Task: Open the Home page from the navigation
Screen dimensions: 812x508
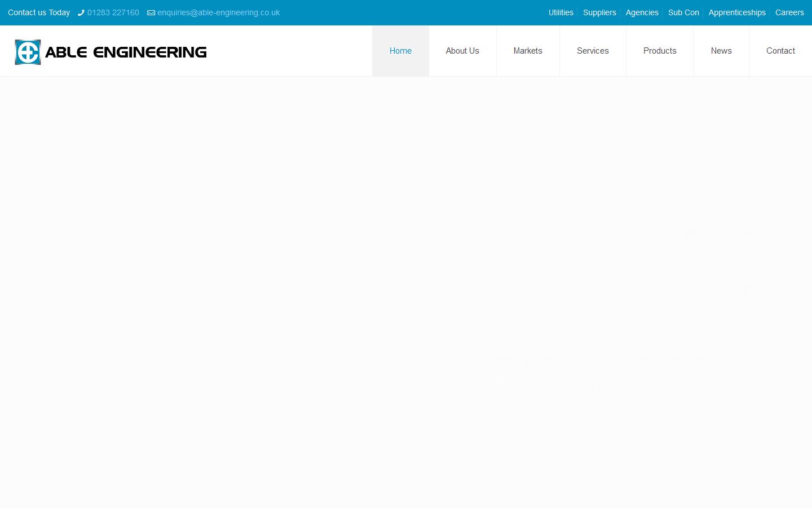Action: [400, 51]
